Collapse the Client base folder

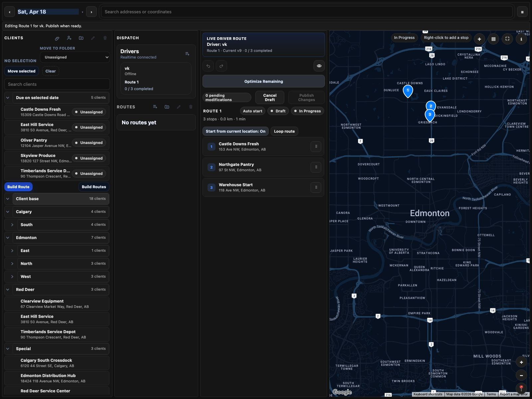click(8, 199)
